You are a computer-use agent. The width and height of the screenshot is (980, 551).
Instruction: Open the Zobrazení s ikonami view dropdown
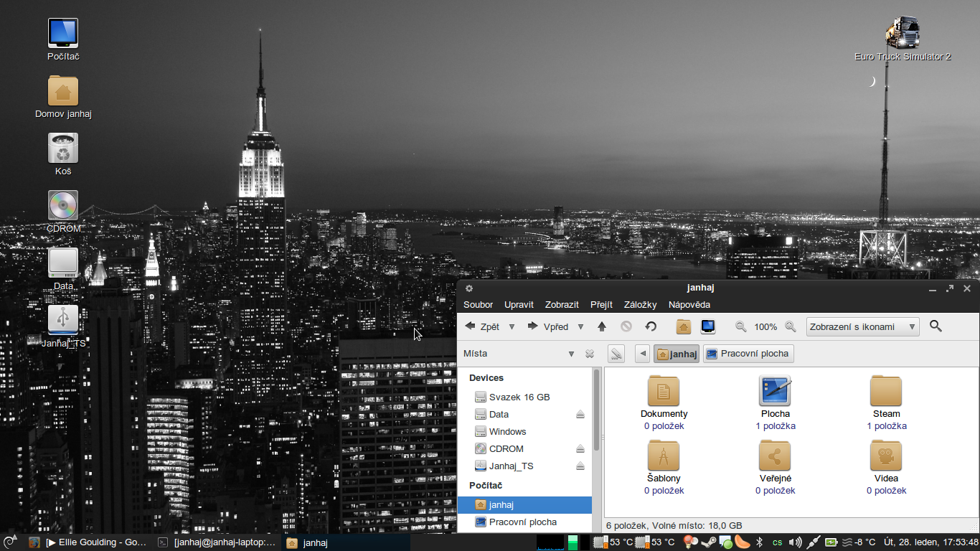point(862,326)
